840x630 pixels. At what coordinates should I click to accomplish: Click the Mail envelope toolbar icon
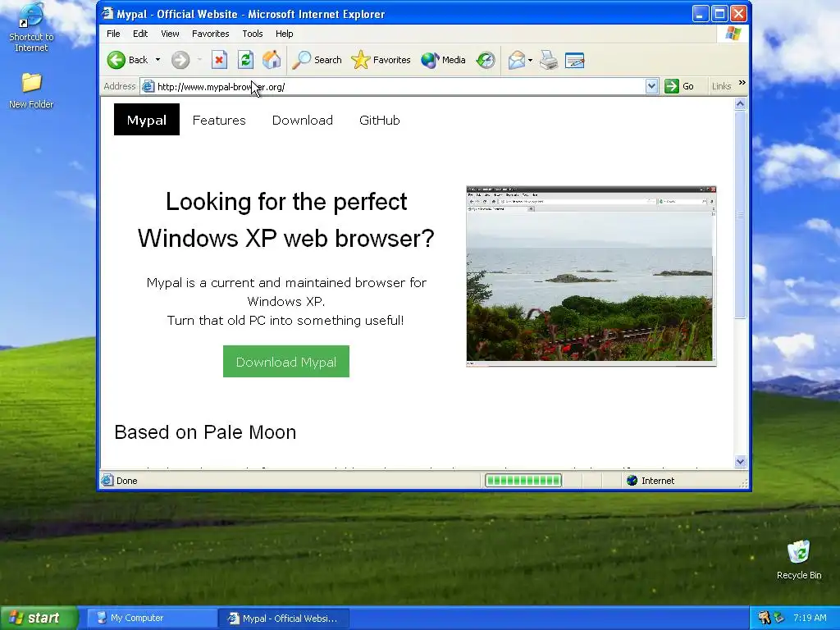click(517, 60)
